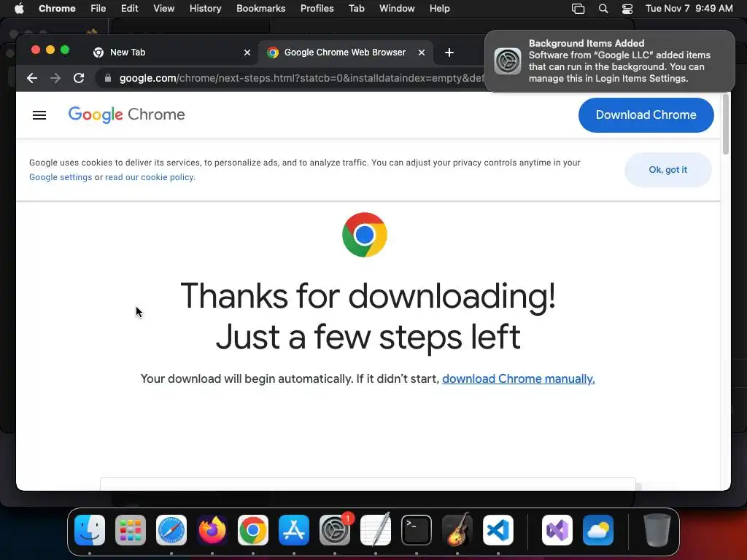Open Launchpad from the Dock

click(x=131, y=530)
